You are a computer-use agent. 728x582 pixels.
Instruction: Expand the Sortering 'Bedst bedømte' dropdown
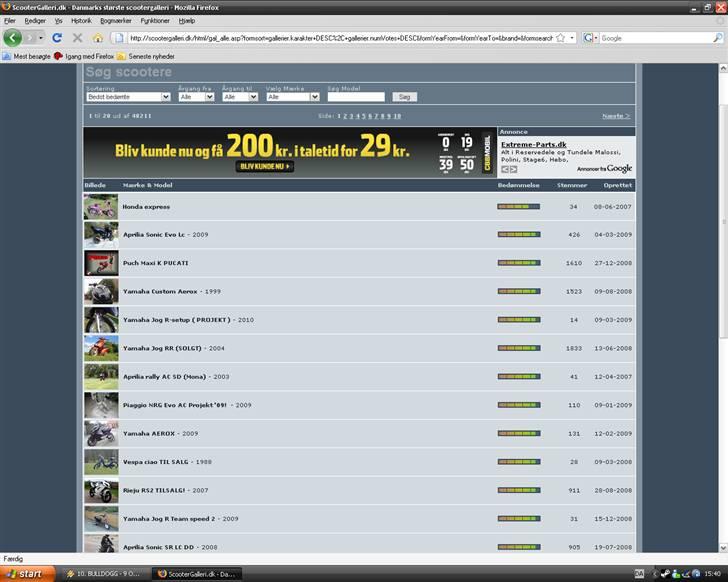click(x=128, y=97)
